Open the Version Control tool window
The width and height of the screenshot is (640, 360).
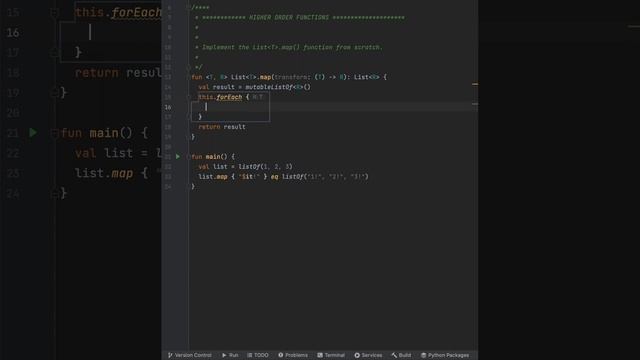point(190,355)
